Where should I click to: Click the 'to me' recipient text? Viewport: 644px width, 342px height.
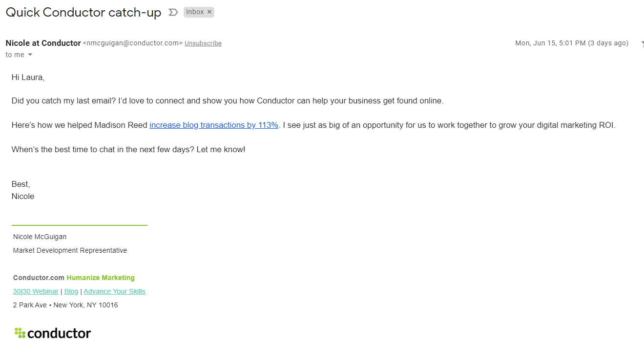pos(15,55)
